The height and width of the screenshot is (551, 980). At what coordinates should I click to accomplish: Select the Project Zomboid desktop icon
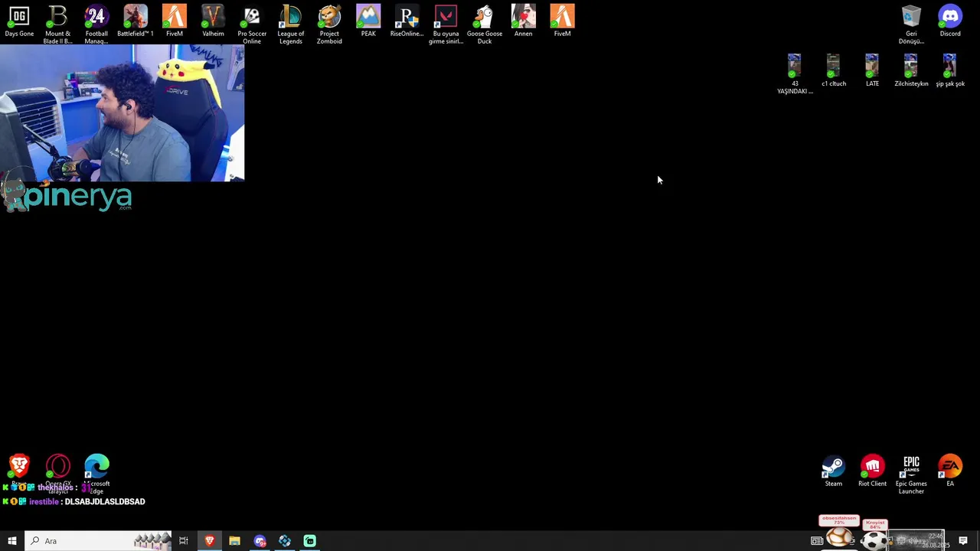[x=329, y=24]
